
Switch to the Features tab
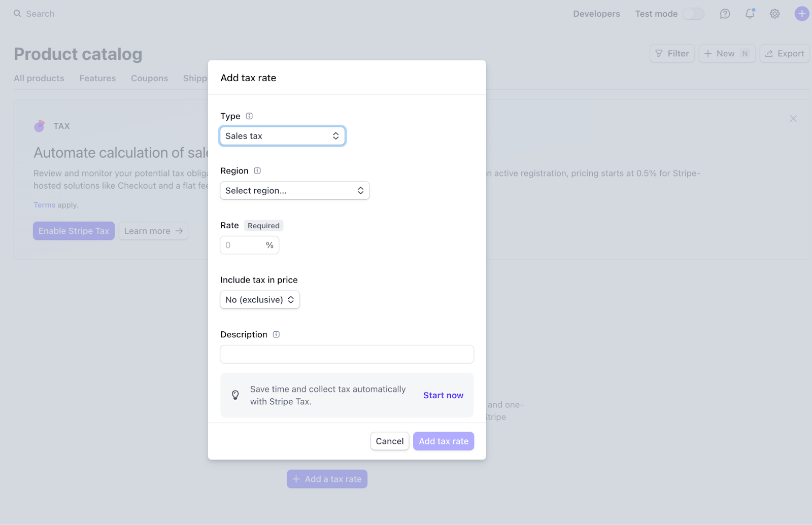pyautogui.click(x=97, y=78)
